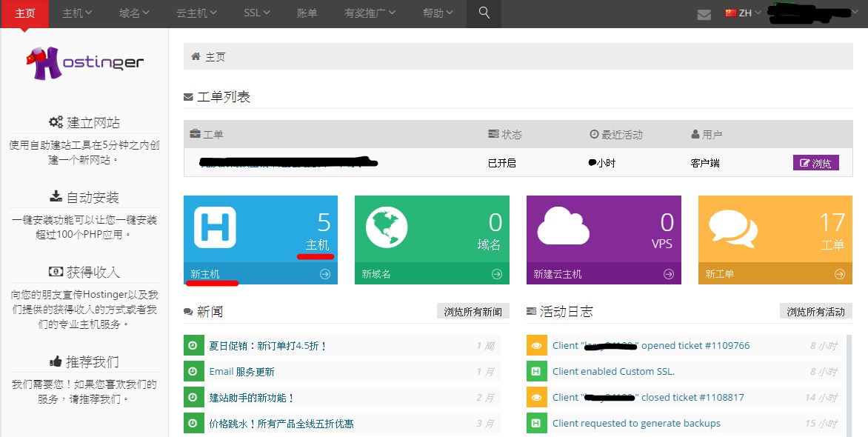Click the 最近活动 column header
This screenshot has height=437, width=868.
(x=616, y=135)
